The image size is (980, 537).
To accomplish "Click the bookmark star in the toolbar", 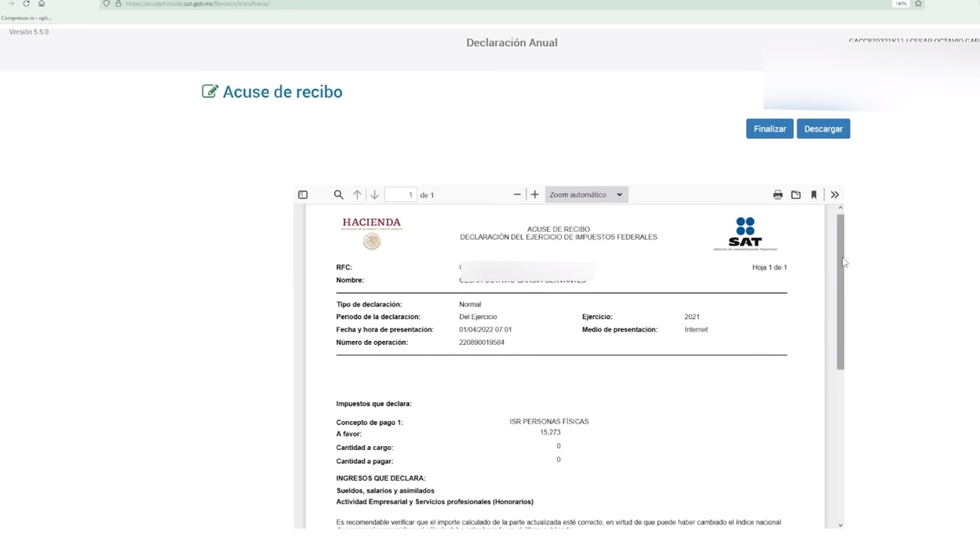I will click(918, 3).
